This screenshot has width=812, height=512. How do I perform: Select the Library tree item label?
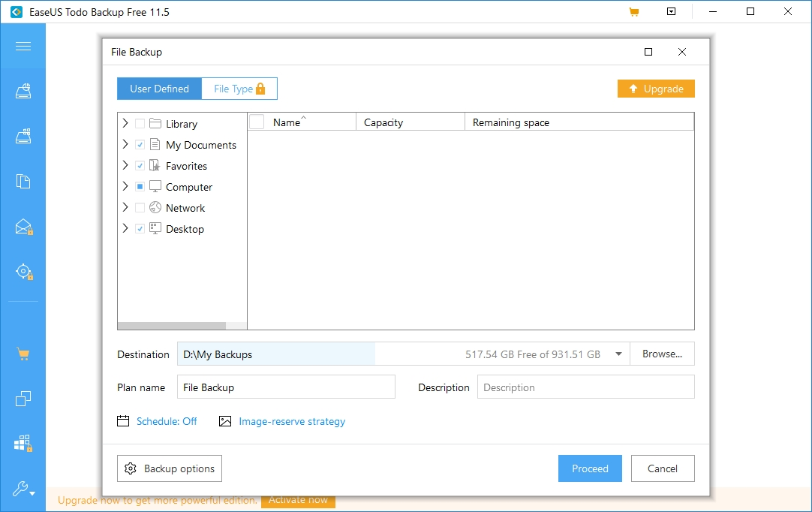point(182,124)
